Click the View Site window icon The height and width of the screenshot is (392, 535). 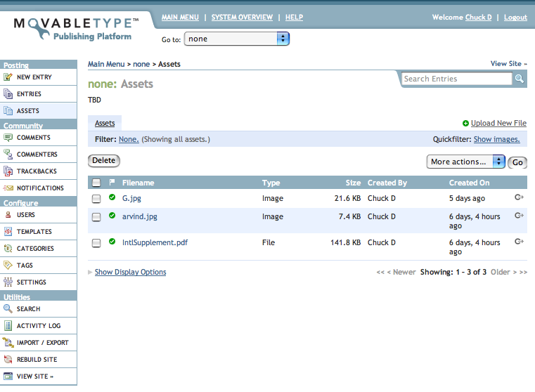click(x=8, y=376)
